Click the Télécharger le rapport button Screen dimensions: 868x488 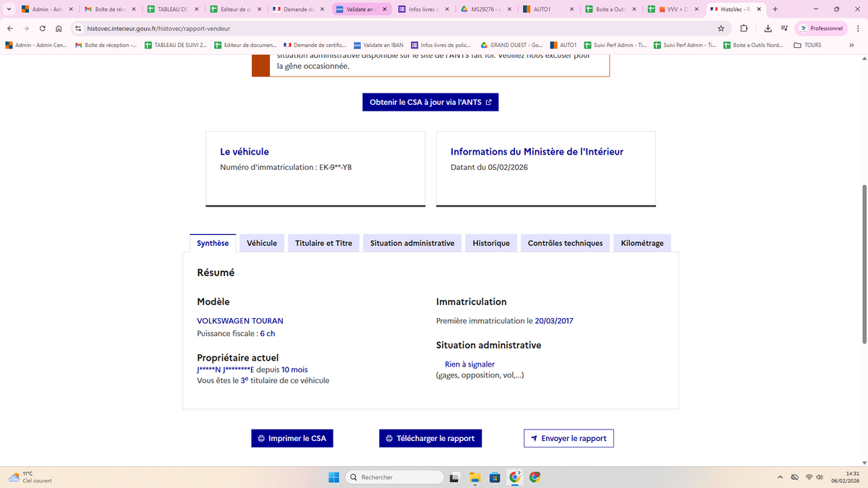coord(430,438)
